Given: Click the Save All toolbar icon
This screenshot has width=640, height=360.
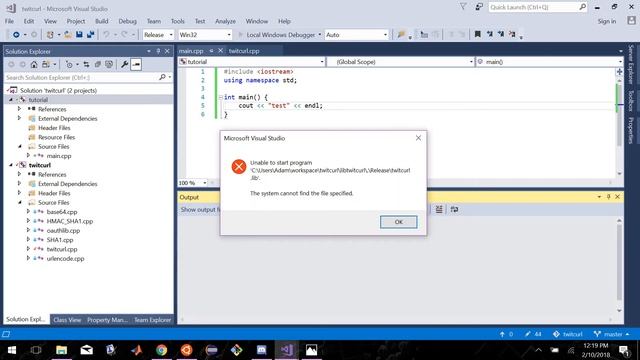Looking at the screenshot, I should tap(90, 35).
